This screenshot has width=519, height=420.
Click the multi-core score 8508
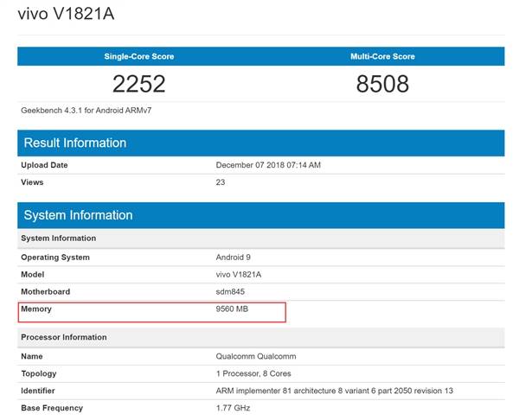point(383,84)
